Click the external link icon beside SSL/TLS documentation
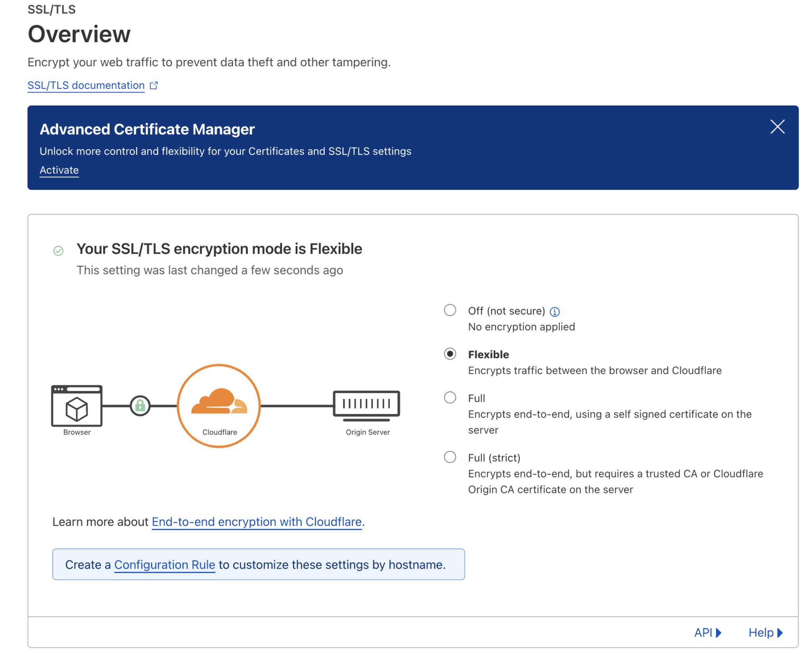 [x=153, y=85]
